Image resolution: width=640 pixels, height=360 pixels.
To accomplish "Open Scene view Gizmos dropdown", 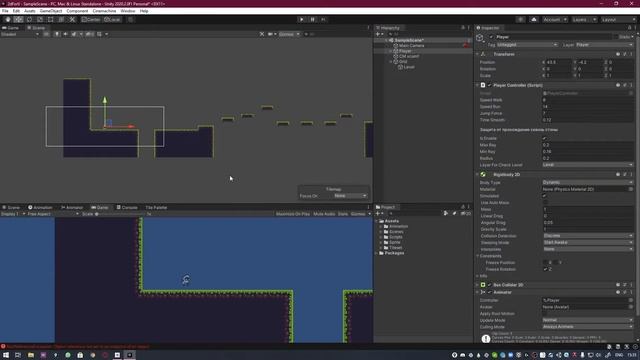I will (289, 34).
